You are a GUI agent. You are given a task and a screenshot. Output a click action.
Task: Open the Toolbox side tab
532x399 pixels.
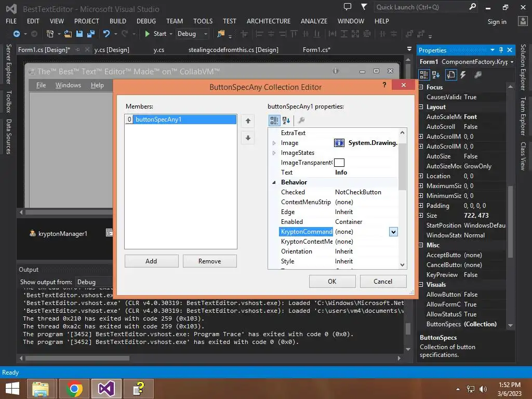[9, 102]
